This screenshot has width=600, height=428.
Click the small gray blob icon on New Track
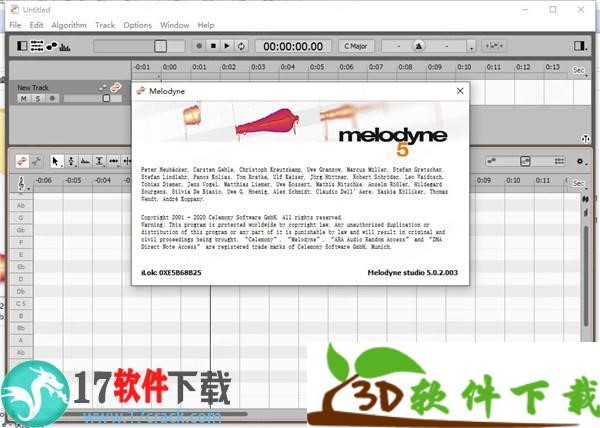[x=103, y=88]
